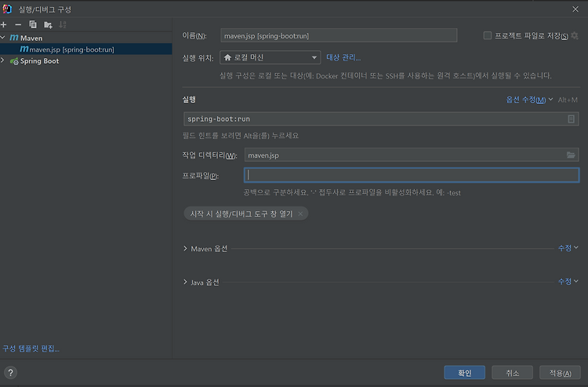588x387 pixels.
Task: Remove the selected configuration with minus icon
Action: tap(18, 25)
